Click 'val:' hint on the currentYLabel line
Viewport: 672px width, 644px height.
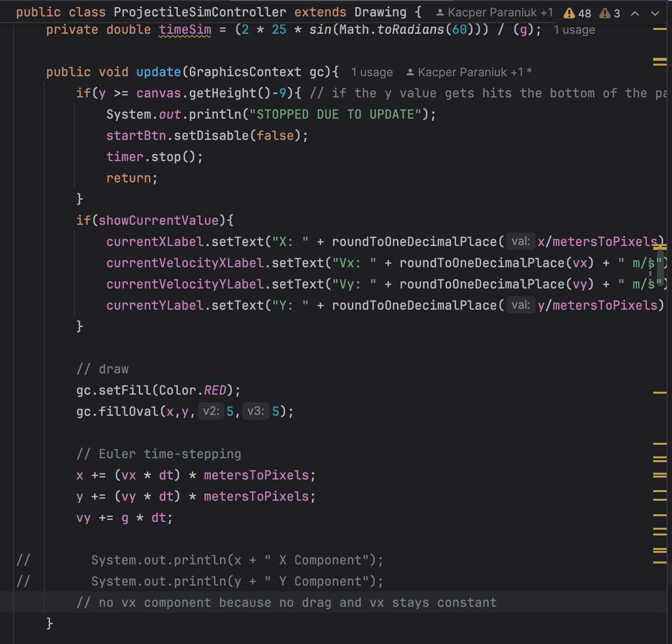pos(521,305)
